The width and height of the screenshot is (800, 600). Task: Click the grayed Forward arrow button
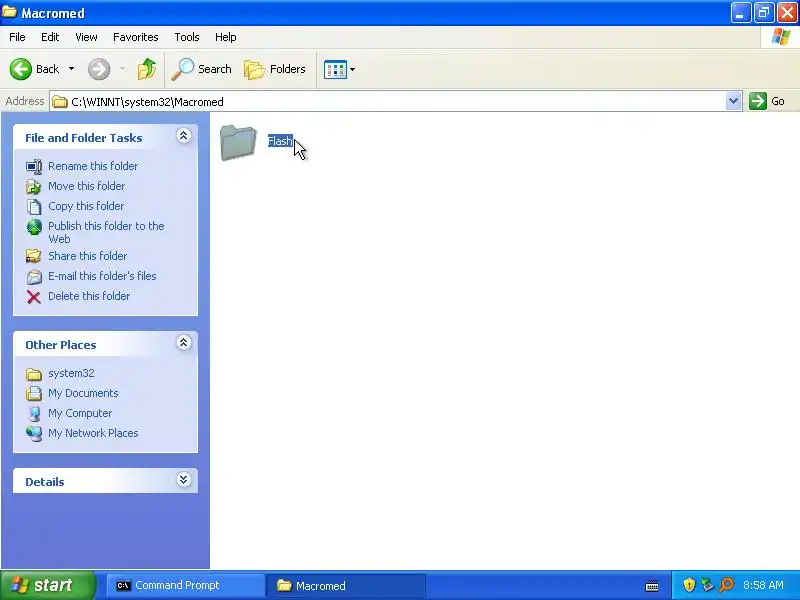[99, 69]
